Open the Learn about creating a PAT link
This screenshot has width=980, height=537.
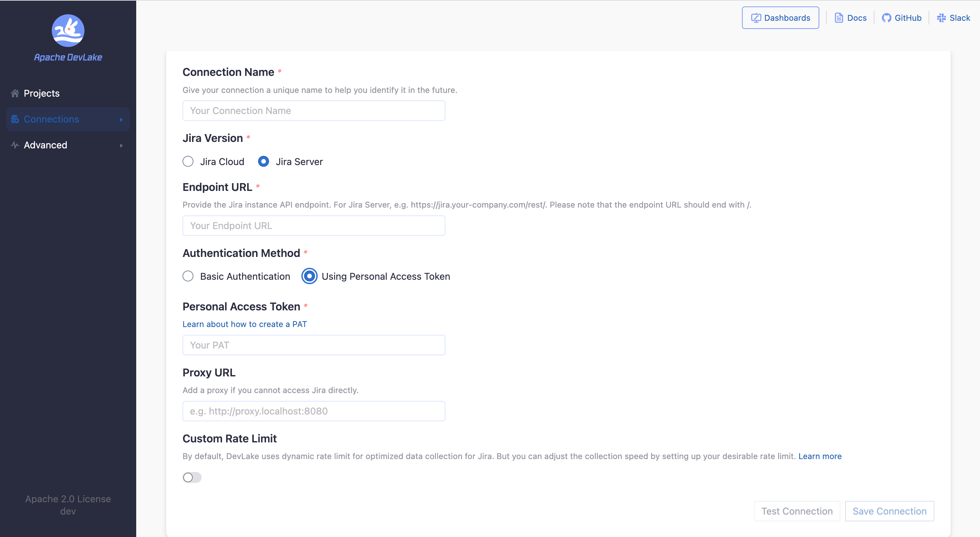coord(244,324)
